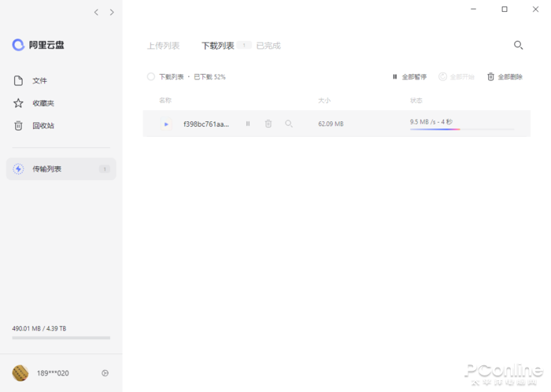Viewport: 551px width, 392px height.
Task: Open 回收站 recycle bin
Action: coord(43,125)
